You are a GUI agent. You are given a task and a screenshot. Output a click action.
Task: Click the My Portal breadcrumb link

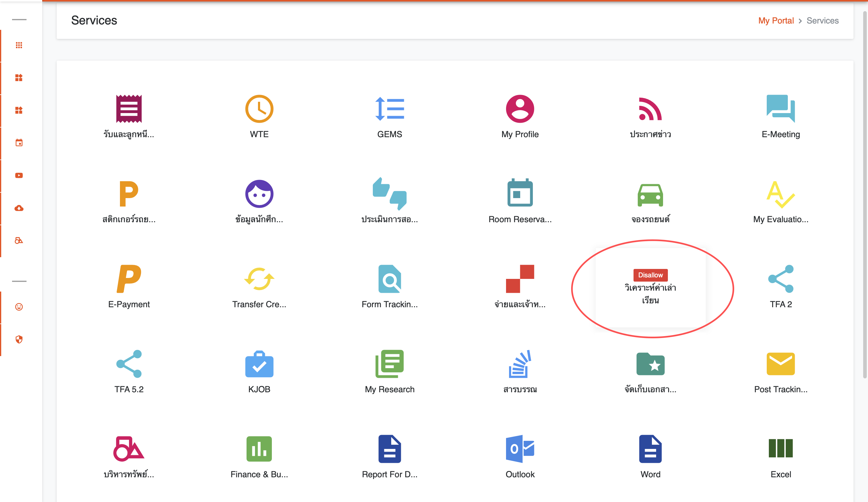click(776, 21)
